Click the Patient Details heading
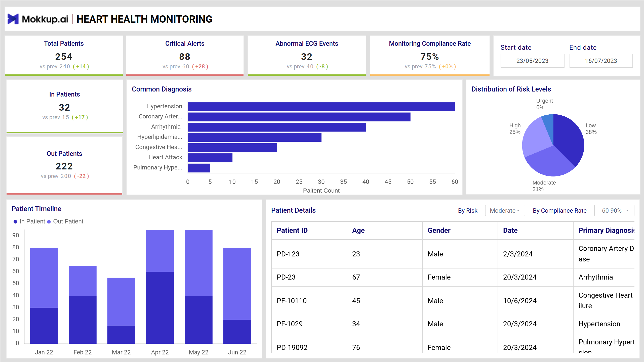644x362 pixels. pos(293,210)
